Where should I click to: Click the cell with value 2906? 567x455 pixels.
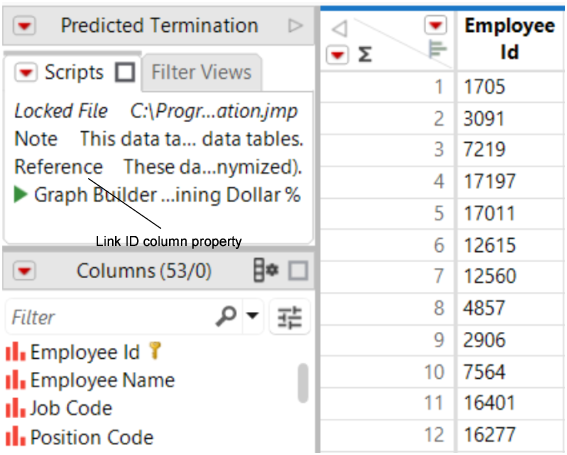511,340
